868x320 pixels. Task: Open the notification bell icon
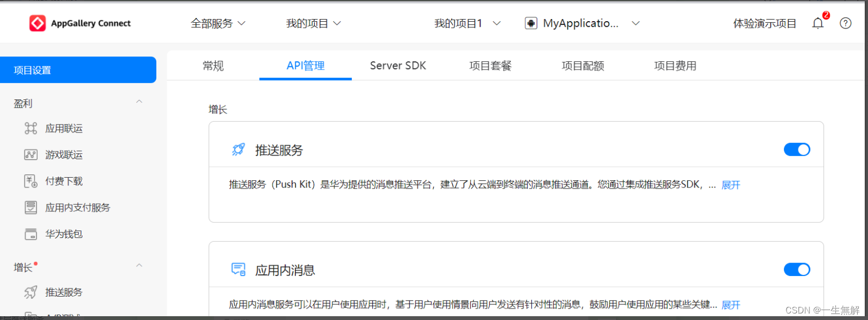(x=818, y=23)
